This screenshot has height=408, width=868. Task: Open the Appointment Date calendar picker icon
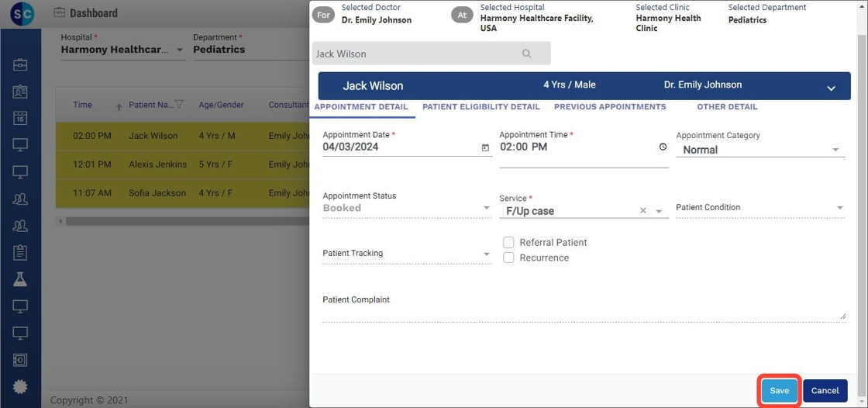[x=485, y=147]
